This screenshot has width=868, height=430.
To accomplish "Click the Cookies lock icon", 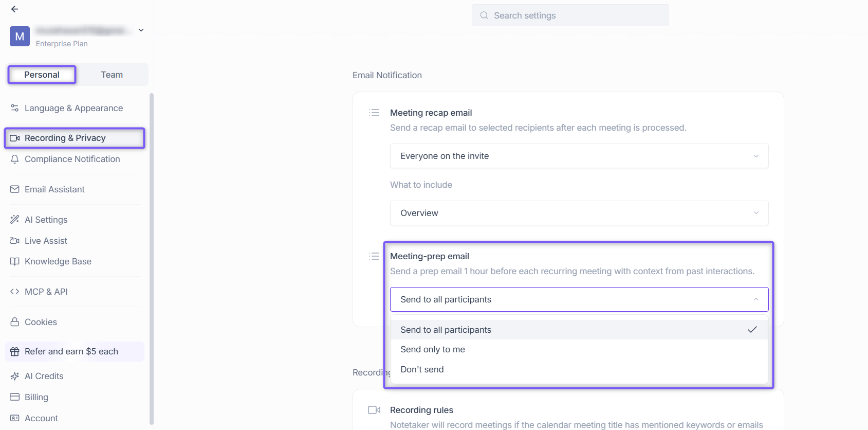I will [x=15, y=322].
